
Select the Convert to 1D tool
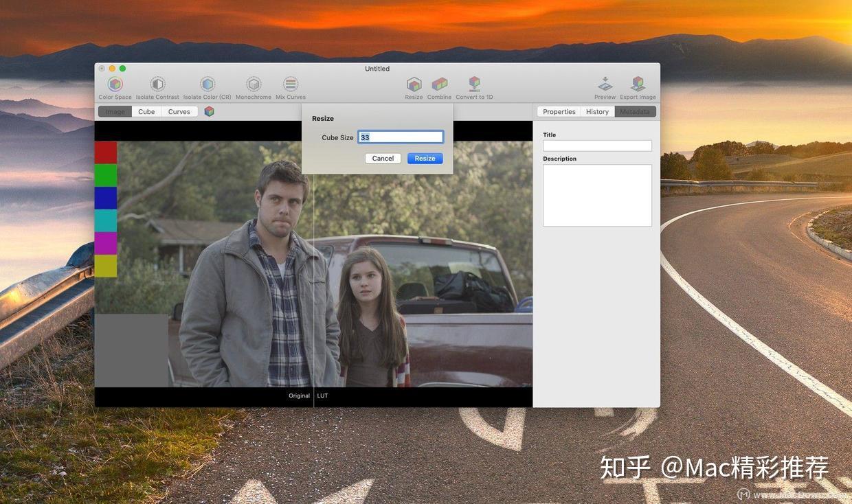coord(473,86)
